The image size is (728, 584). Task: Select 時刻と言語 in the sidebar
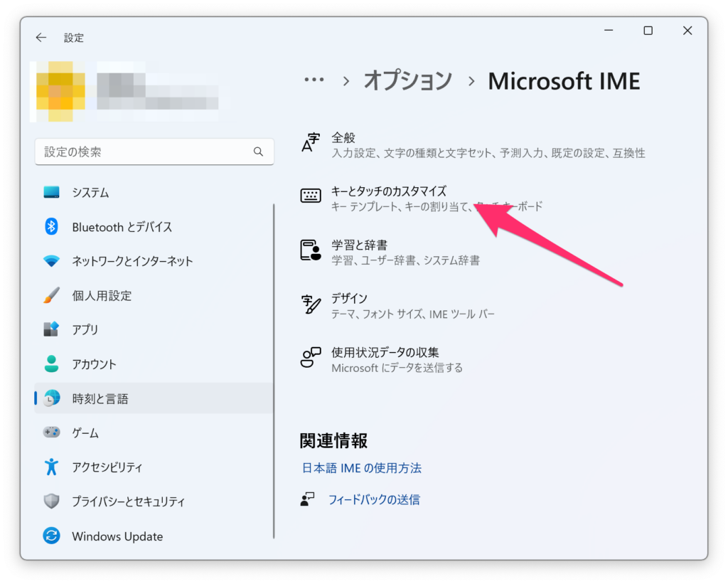(154, 398)
